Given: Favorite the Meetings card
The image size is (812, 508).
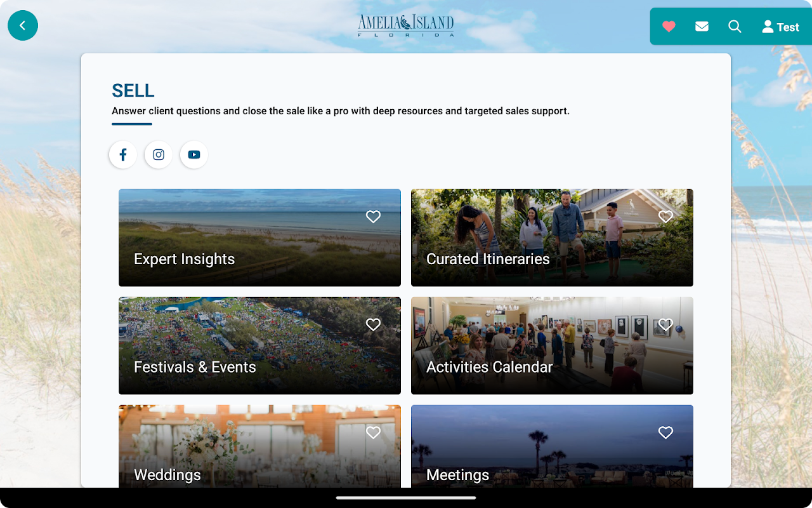Looking at the screenshot, I should tap(665, 432).
